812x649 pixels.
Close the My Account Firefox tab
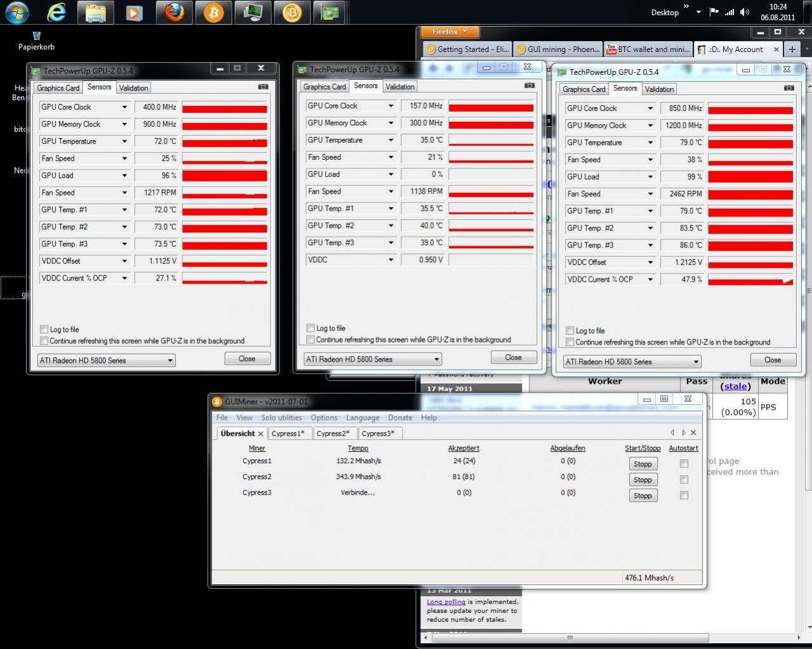776,49
